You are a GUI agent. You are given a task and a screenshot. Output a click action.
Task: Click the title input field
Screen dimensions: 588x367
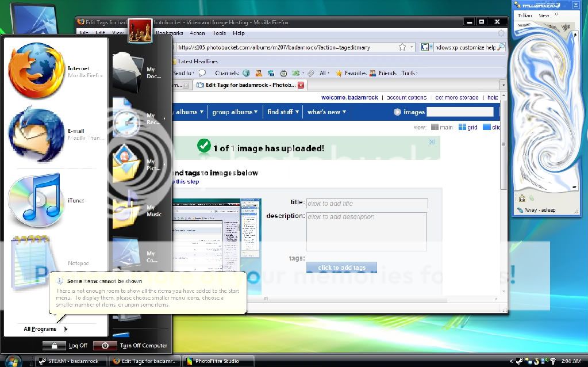[x=367, y=204]
